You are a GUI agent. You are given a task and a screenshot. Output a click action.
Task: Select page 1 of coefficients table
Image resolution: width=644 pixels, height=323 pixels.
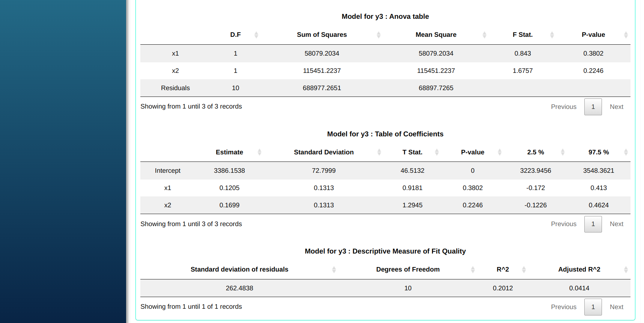coord(593,224)
